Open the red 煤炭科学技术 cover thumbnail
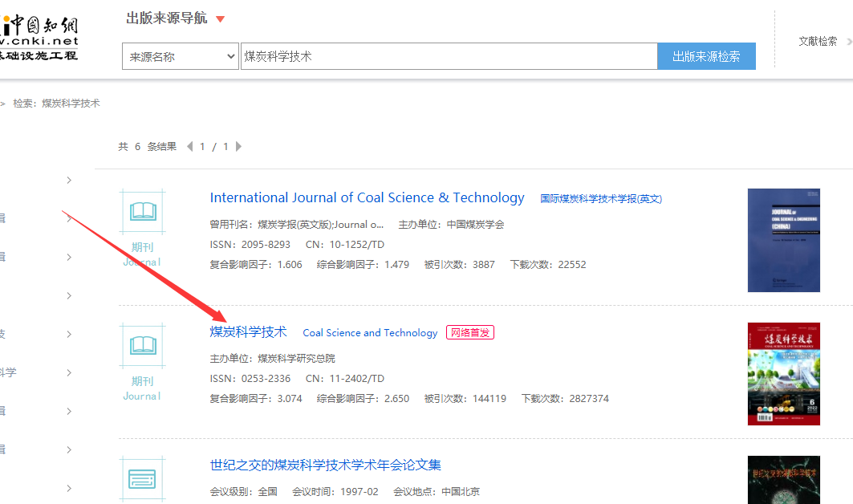This screenshot has height=504, width=853. click(783, 374)
